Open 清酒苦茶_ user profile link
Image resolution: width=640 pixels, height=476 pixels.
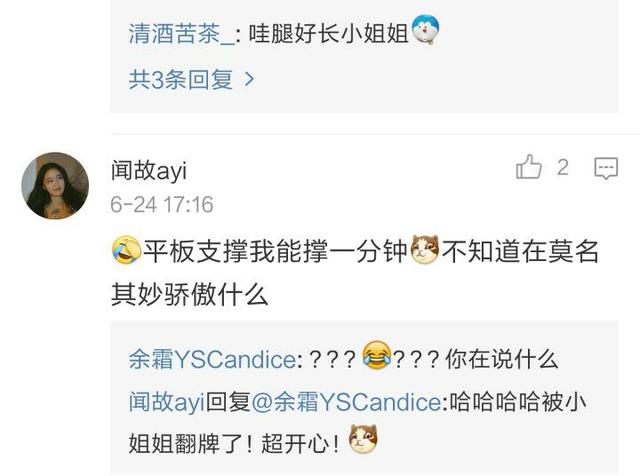tap(182, 33)
